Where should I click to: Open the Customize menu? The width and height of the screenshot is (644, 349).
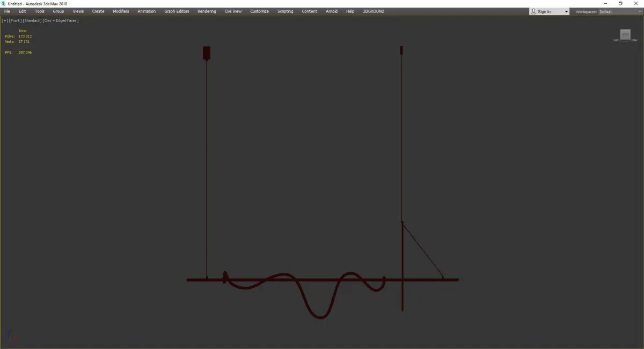coord(259,11)
